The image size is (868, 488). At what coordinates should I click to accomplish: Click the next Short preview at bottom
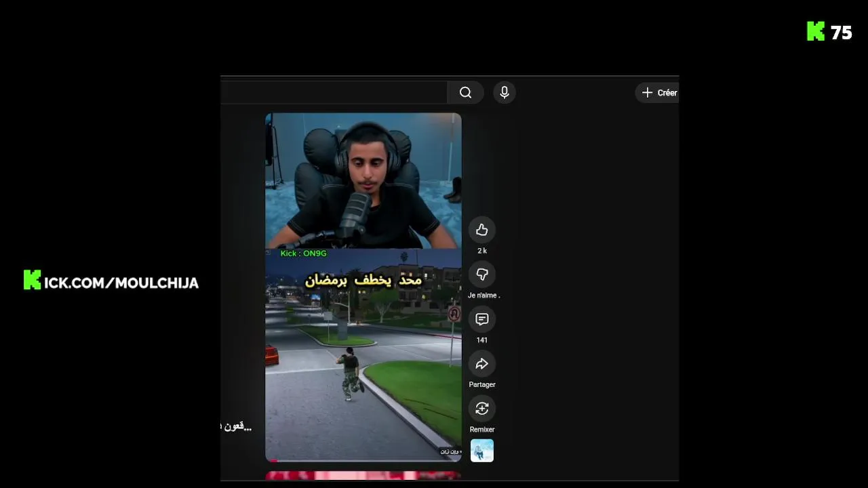click(x=363, y=476)
